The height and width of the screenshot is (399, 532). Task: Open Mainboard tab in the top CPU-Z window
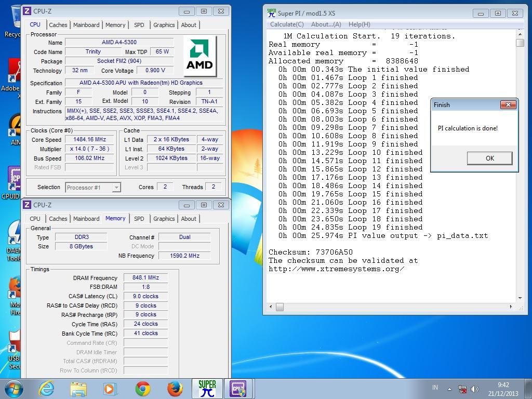86,25
